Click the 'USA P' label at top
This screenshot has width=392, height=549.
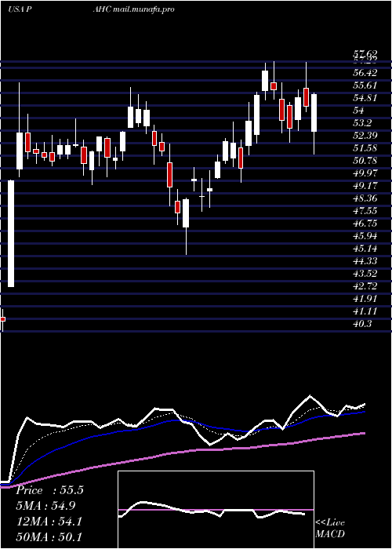coord(20,9)
